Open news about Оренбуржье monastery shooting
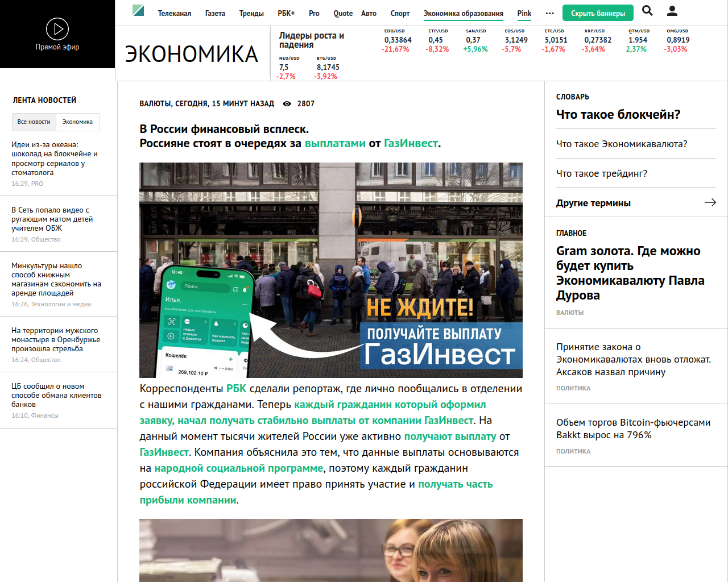This screenshot has width=728, height=582. [56, 339]
